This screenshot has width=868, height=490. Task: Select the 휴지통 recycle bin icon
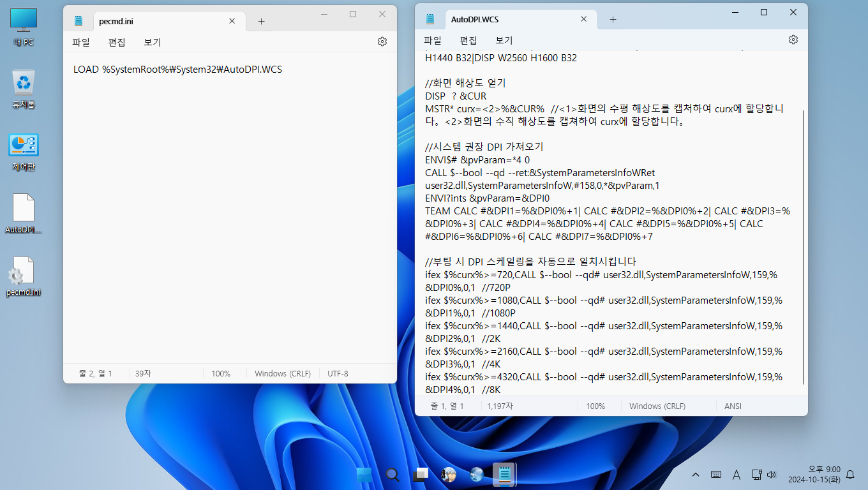[24, 89]
